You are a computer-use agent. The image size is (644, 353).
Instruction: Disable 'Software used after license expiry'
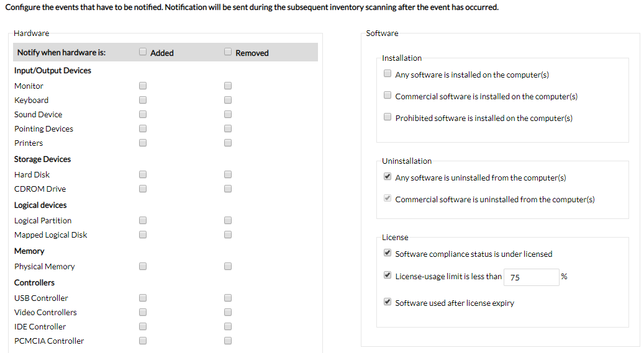point(388,302)
